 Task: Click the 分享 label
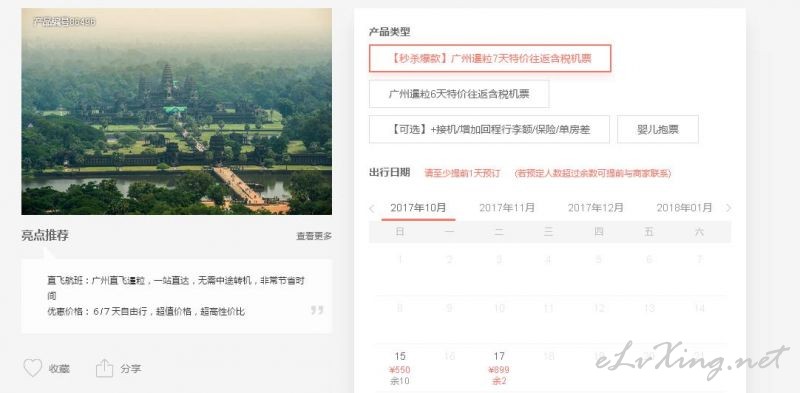pyautogui.click(x=131, y=369)
